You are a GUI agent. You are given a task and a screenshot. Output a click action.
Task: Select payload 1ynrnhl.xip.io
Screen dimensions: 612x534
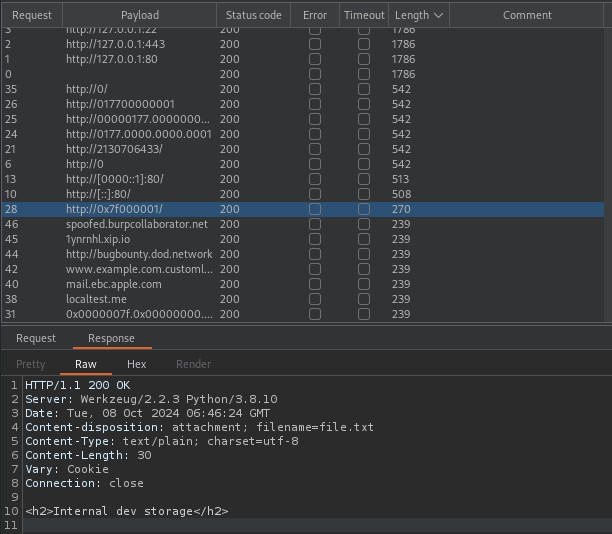pyautogui.click(x=98, y=239)
